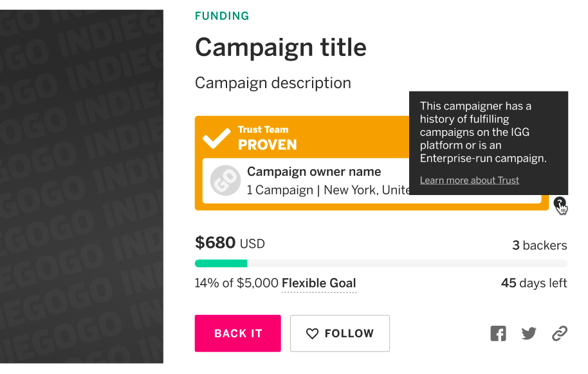
Task: Open the Campaign owner name profile
Action: (x=314, y=172)
